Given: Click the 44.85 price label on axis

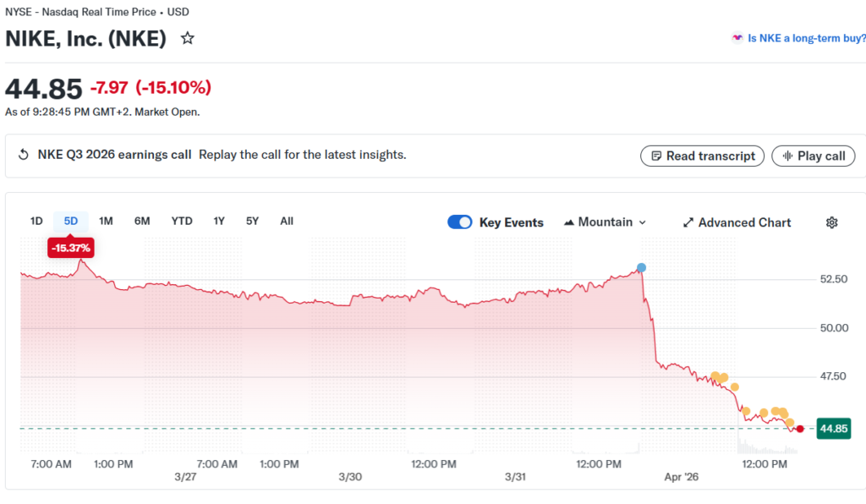Looking at the screenshot, I should tap(833, 429).
